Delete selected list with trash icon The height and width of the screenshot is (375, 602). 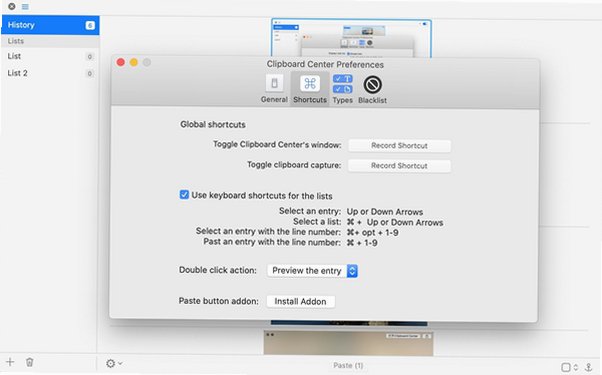coord(30,362)
